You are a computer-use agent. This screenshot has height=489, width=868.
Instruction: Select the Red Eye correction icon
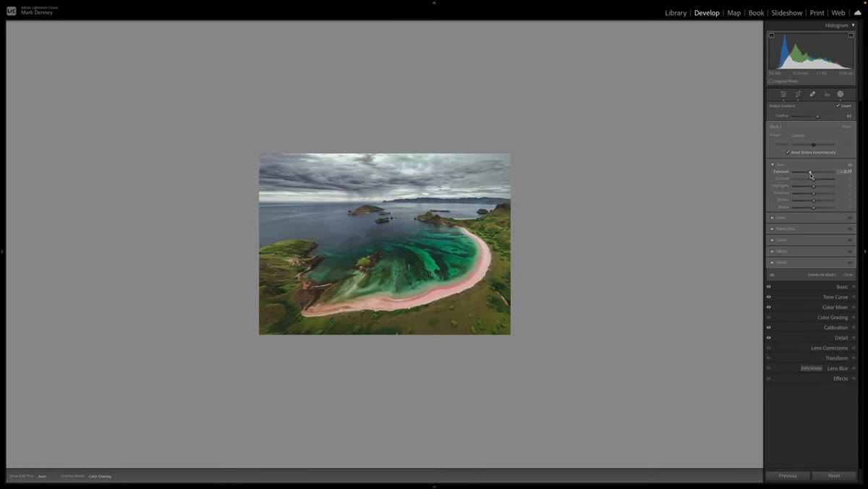click(827, 94)
